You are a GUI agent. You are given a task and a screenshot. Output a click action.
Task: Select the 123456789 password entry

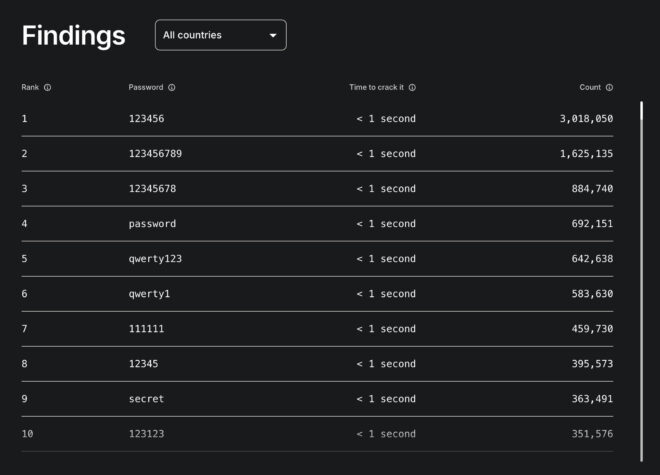[155, 154]
